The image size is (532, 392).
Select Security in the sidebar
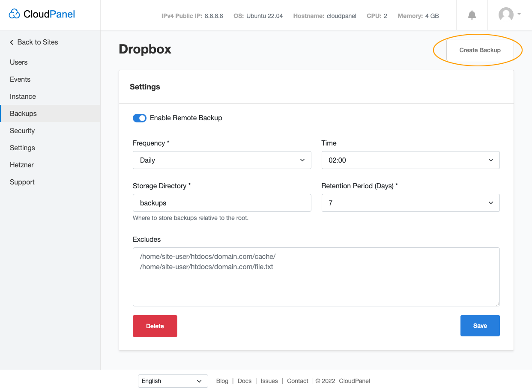[22, 131]
